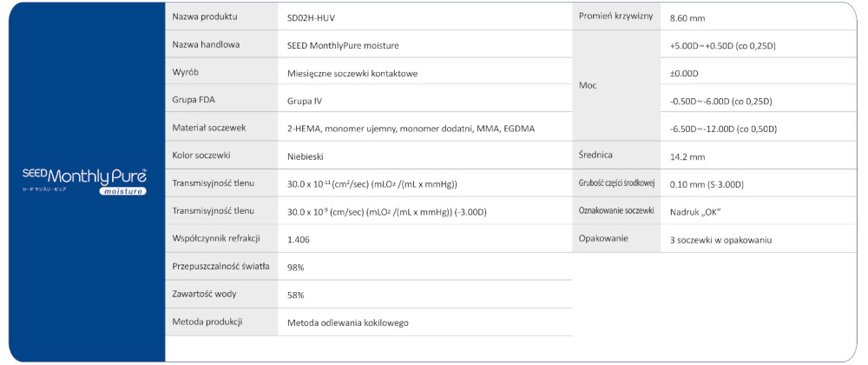Click the 'Nazwa handlowa' label
This screenshot has height=365, width=868.
206,45
